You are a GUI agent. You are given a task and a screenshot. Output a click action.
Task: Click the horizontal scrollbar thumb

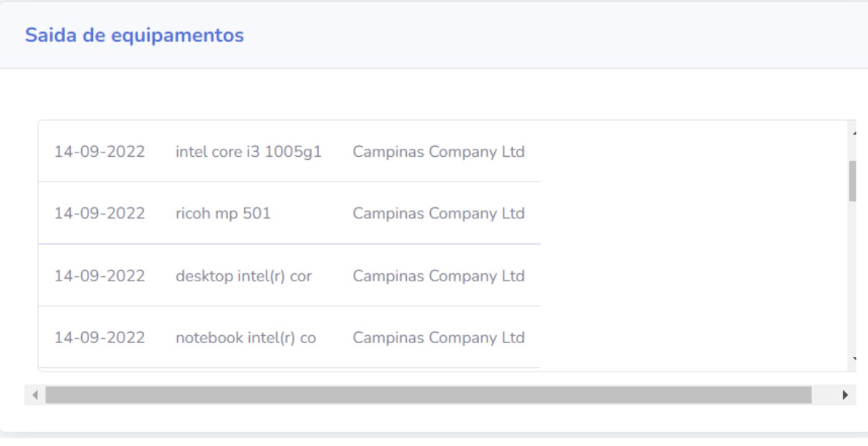click(x=428, y=395)
